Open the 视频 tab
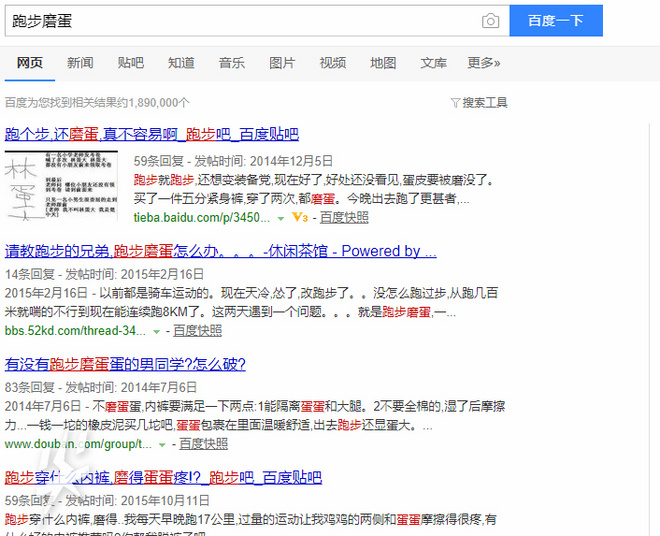Image resolution: width=660 pixels, height=536 pixels. (x=333, y=63)
